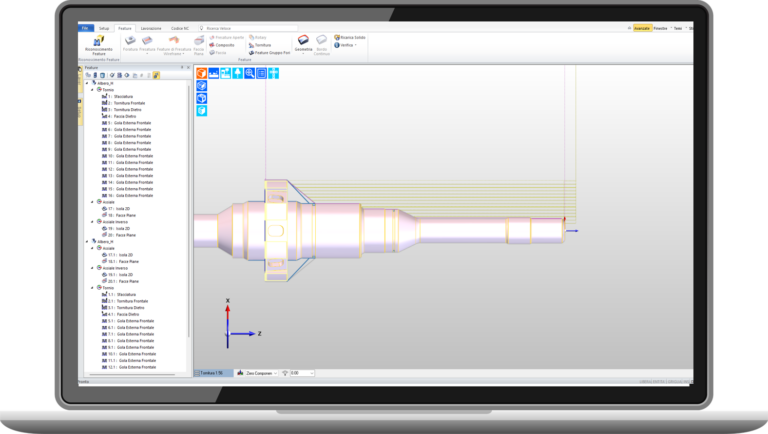Close the Feature panel
Viewport: 768px width, 434px height.
pos(189,68)
